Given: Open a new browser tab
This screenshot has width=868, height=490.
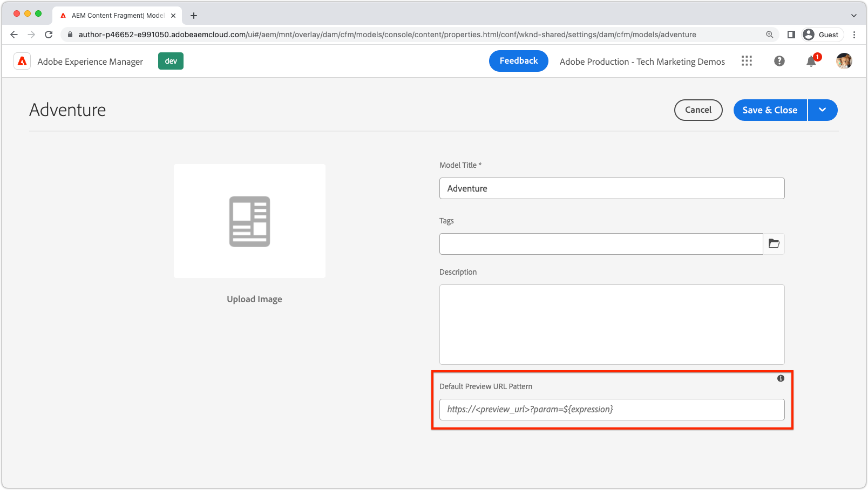Looking at the screenshot, I should pos(194,16).
